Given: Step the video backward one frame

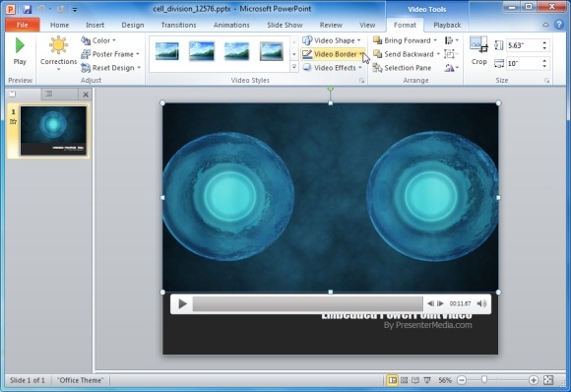Looking at the screenshot, I should pyautogui.click(x=430, y=303).
